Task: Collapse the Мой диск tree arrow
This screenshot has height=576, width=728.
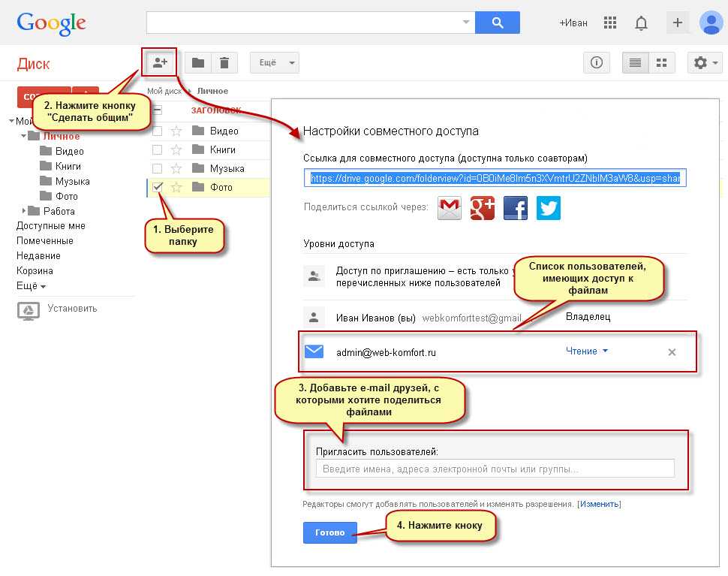Action: [x=11, y=121]
